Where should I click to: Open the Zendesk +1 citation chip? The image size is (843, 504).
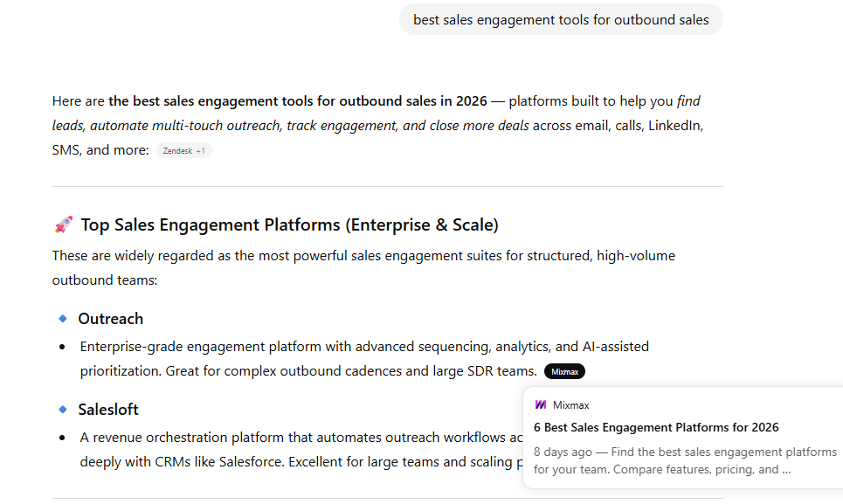(x=184, y=150)
